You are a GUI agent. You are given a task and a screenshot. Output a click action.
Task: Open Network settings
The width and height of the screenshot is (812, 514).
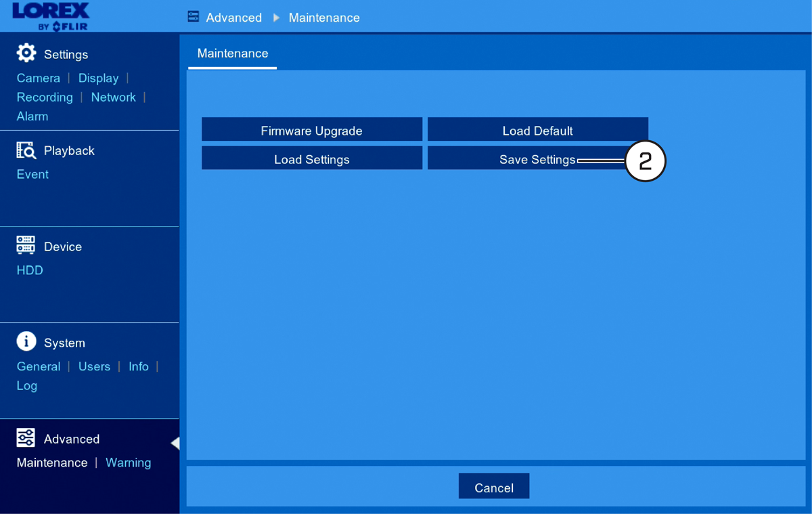tap(113, 97)
